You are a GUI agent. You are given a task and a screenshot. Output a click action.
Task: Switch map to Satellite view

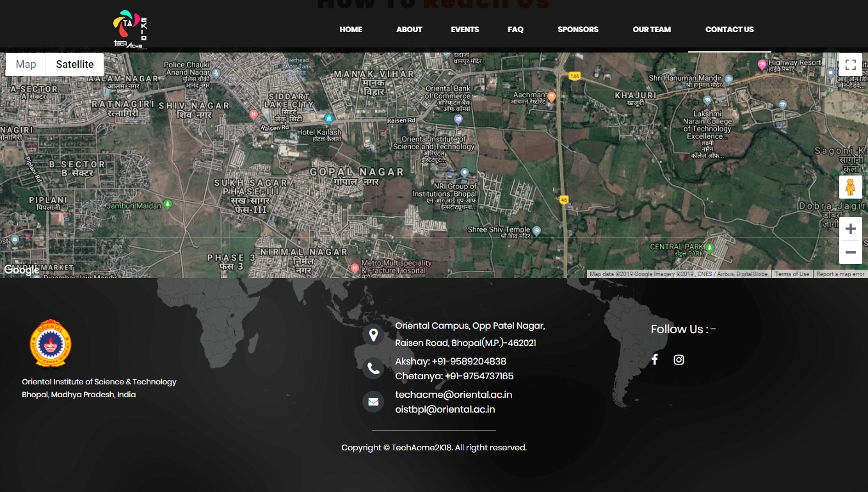(75, 65)
